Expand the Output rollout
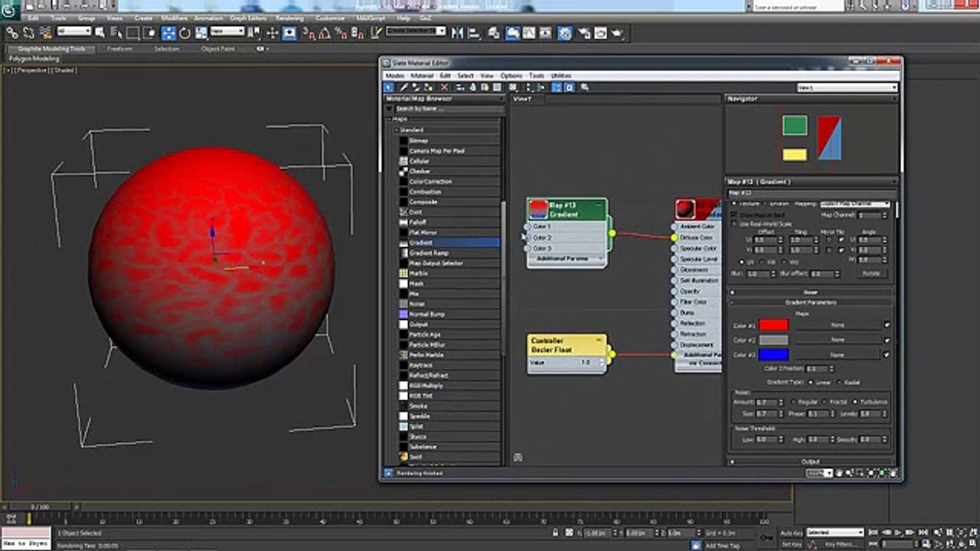Screen dimensions: 980x551 810,462
